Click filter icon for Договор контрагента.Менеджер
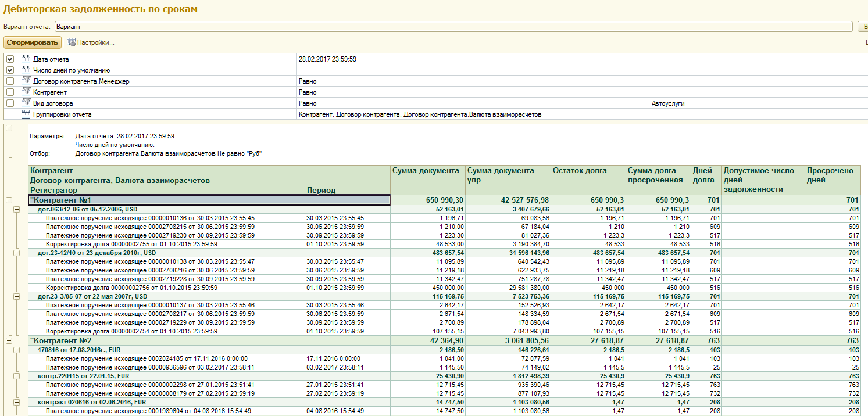868x416 pixels. click(x=26, y=81)
